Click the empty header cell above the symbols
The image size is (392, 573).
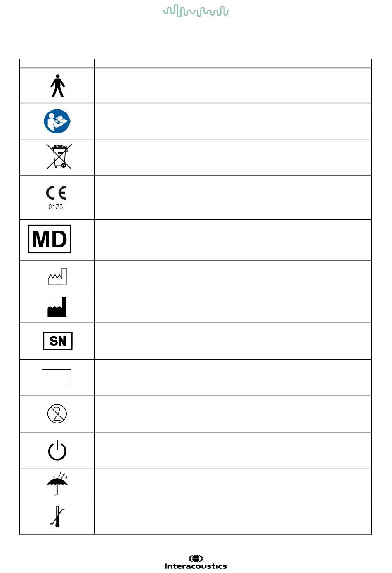coord(57,64)
